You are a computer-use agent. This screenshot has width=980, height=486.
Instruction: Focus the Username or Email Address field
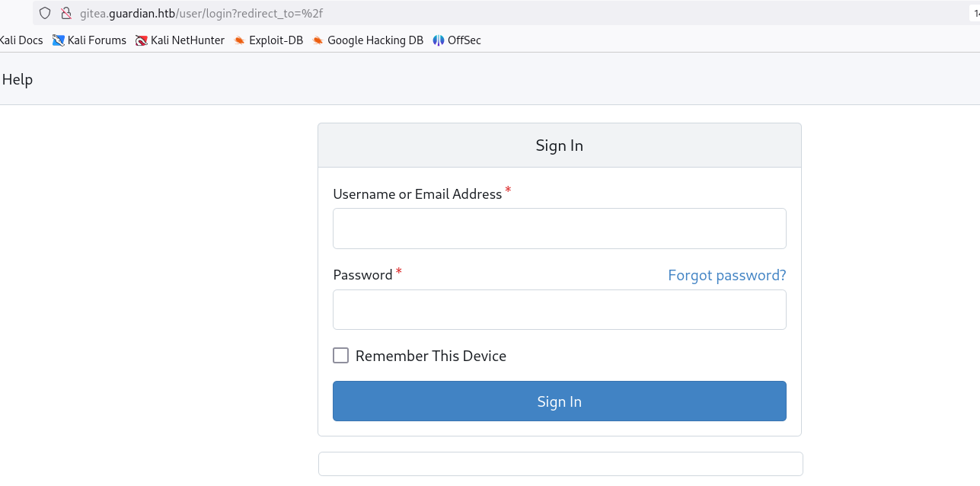click(x=560, y=229)
